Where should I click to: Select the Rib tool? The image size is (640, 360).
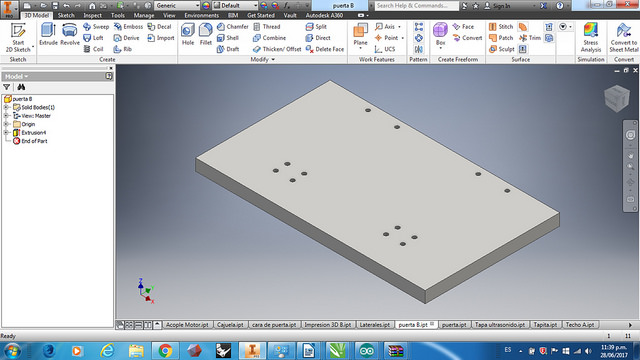pos(123,49)
